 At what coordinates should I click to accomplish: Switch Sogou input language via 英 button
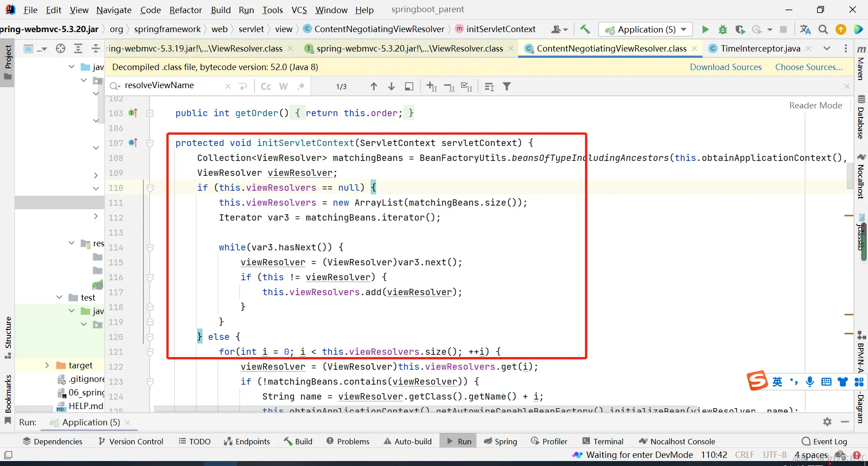[x=777, y=382]
